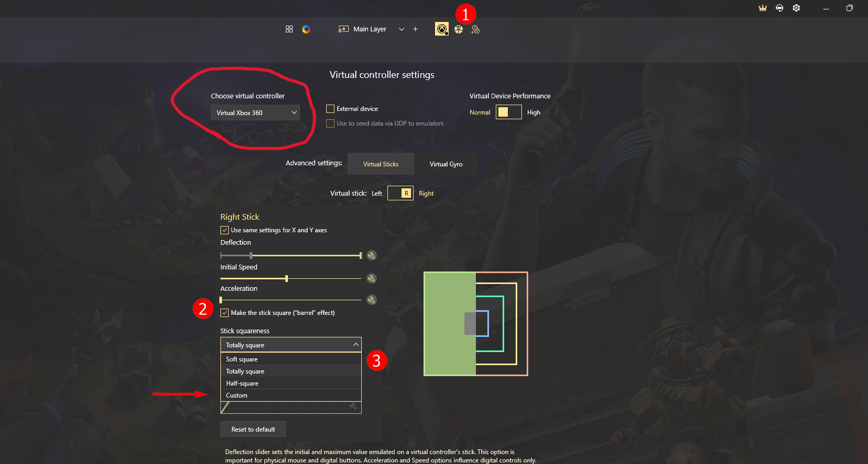The height and width of the screenshot is (464, 868).
Task: Open the virtual Xbox controller settings icon
Action: click(442, 29)
